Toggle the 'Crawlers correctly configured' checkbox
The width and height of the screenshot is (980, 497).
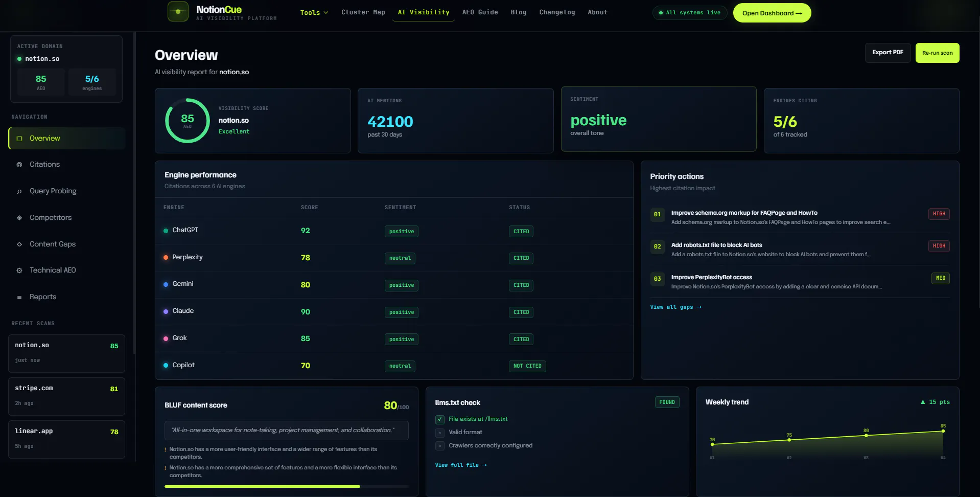[x=440, y=446]
